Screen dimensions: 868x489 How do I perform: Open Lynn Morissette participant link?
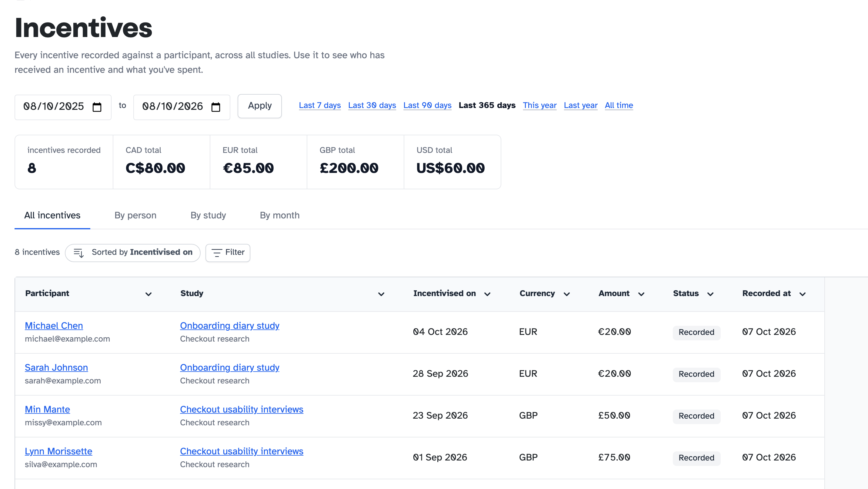click(x=58, y=451)
